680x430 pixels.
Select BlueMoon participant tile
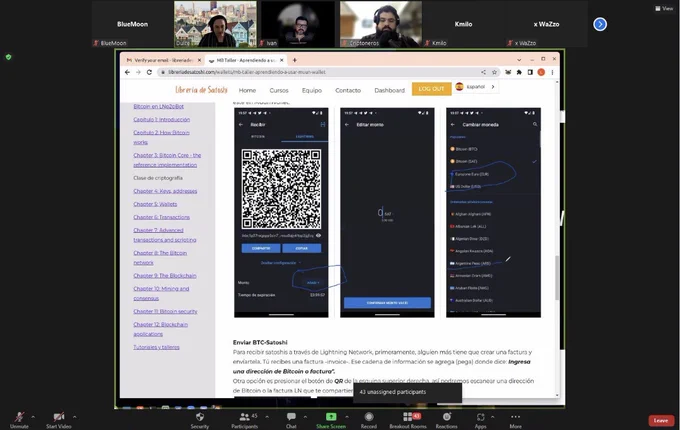[x=132, y=24]
